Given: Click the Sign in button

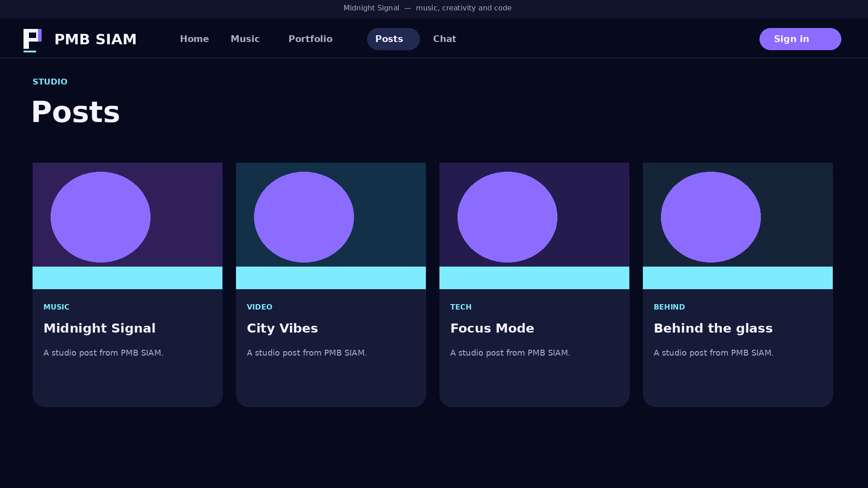Looking at the screenshot, I should tap(800, 39).
